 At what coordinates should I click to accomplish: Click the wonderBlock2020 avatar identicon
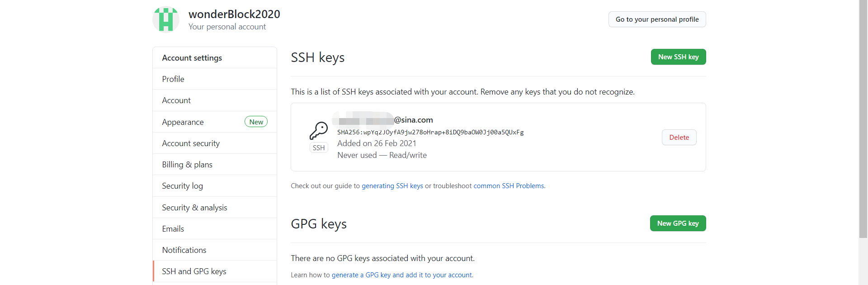(166, 19)
